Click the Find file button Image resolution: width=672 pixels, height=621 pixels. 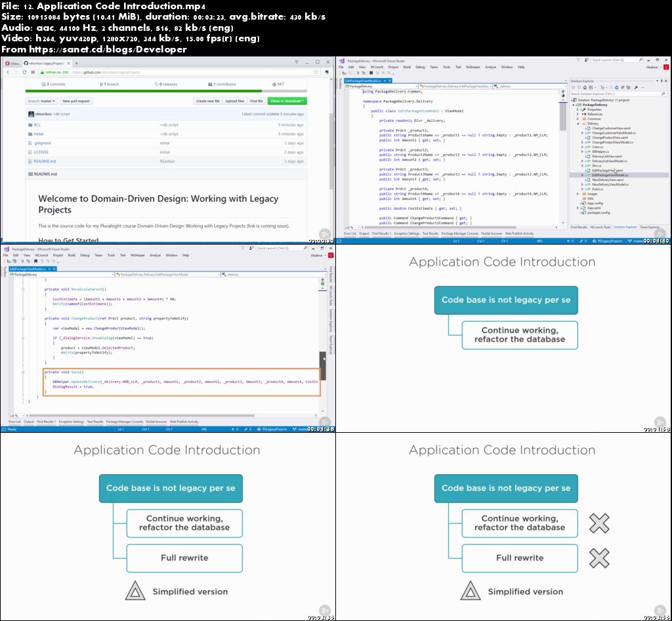coord(257,101)
